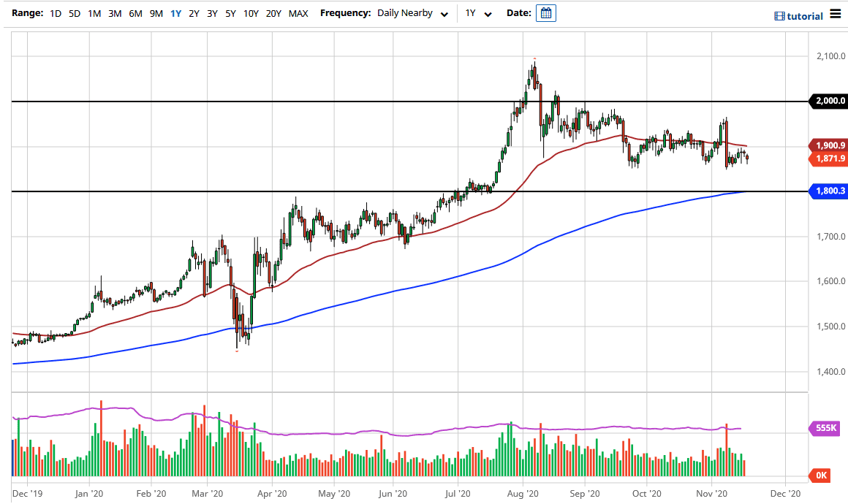Viewport: 848px width, 504px height.
Task: Click the Aug '20 date axis label
Action: coord(523,494)
